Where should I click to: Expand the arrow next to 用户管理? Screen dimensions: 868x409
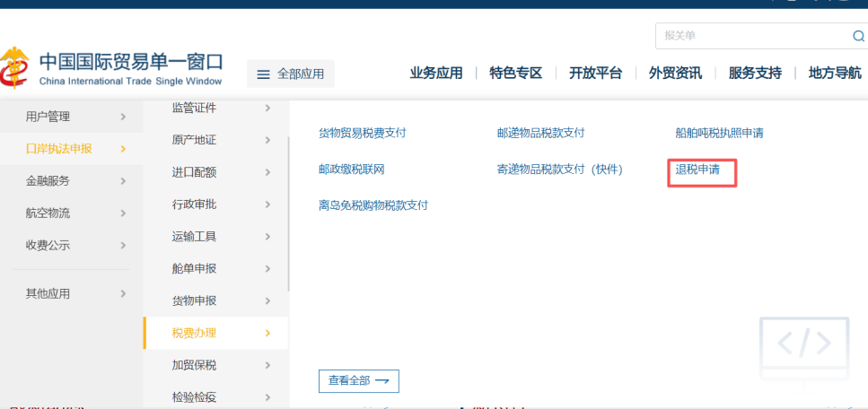pyautogui.click(x=123, y=117)
